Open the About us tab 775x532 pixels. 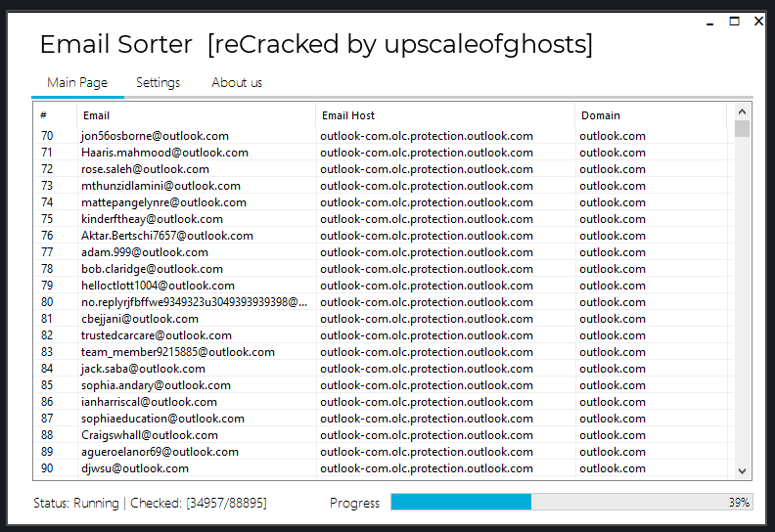[x=237, y=83]
